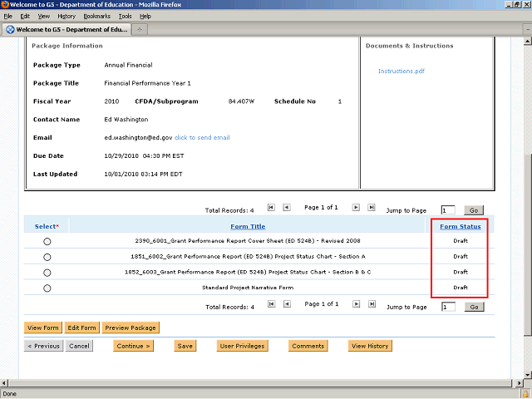
Task: Open User Privileges
Action: click(242, 346)
